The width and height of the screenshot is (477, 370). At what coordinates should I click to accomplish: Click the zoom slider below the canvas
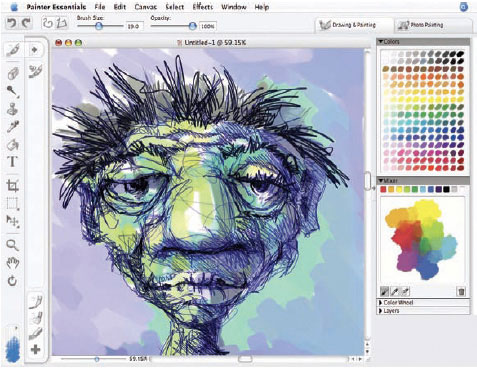97,359
